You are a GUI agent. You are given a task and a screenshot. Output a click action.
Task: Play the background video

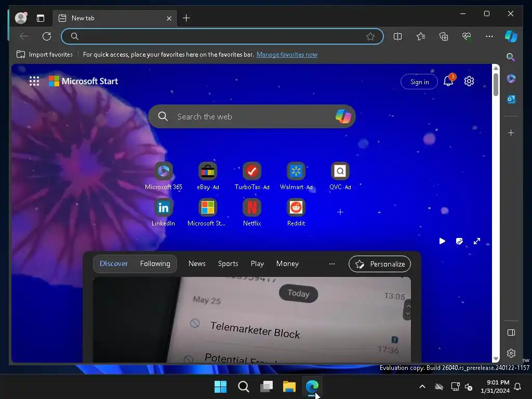[442, 241]
